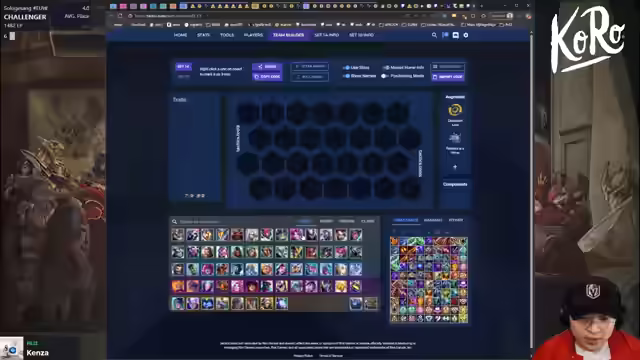
Task: Open the Set 14 selector in the builder toolbar
Action: point(183,67)
